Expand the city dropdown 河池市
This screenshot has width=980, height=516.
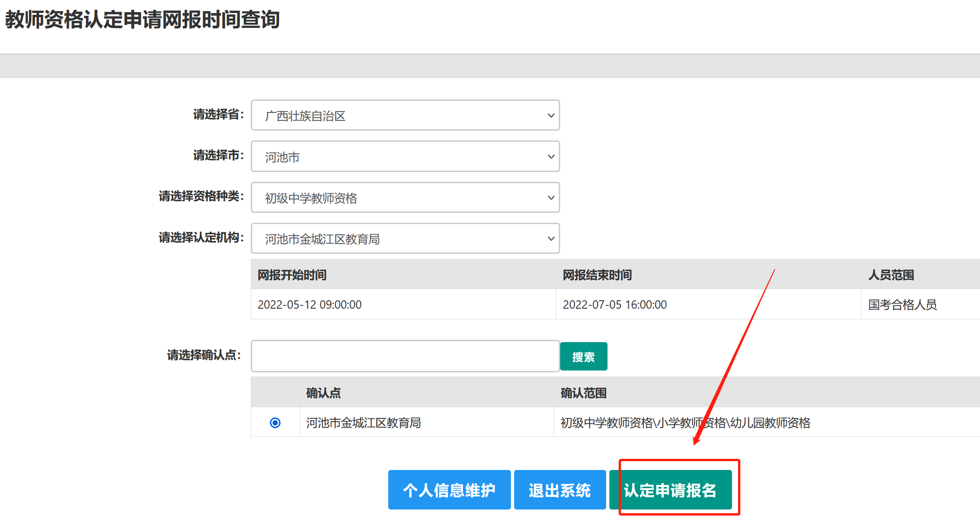tap(405, 157)
